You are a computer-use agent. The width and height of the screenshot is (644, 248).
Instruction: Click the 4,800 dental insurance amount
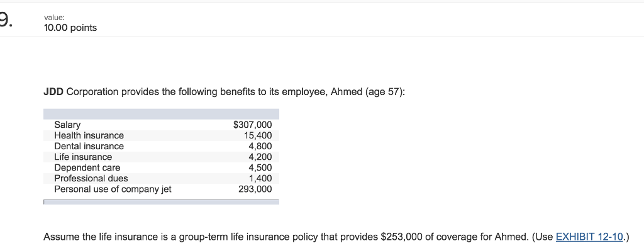point(260,147)
